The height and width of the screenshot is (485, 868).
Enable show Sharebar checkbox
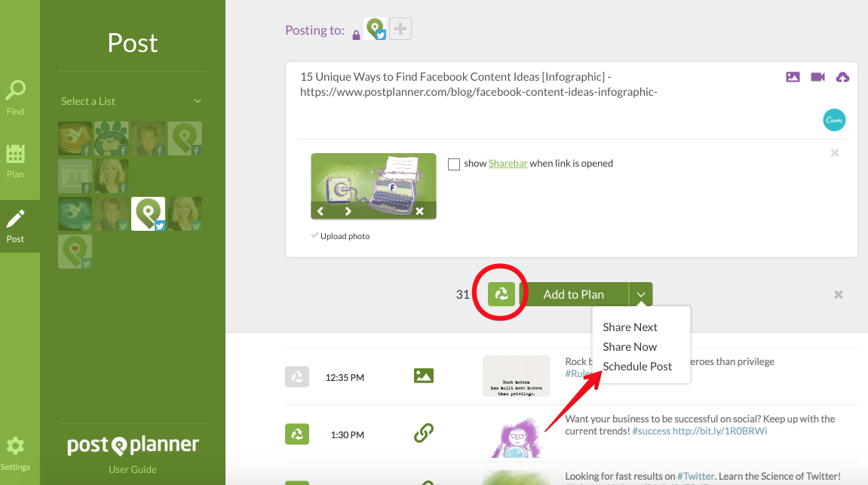coord(454,164)
